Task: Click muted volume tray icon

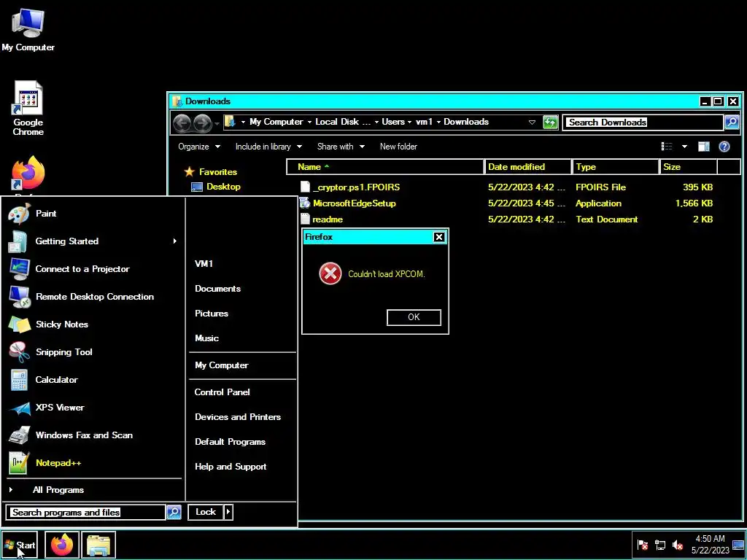Action: (678, 544)
